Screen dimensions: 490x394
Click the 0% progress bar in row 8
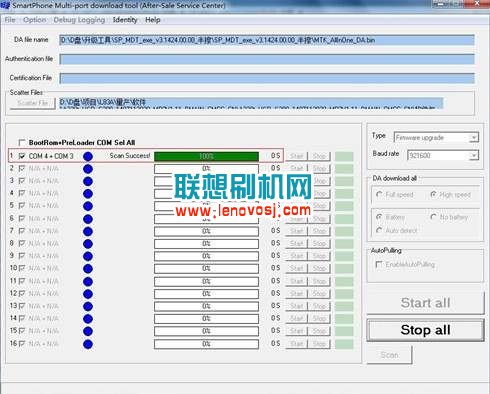coord(206,244)
